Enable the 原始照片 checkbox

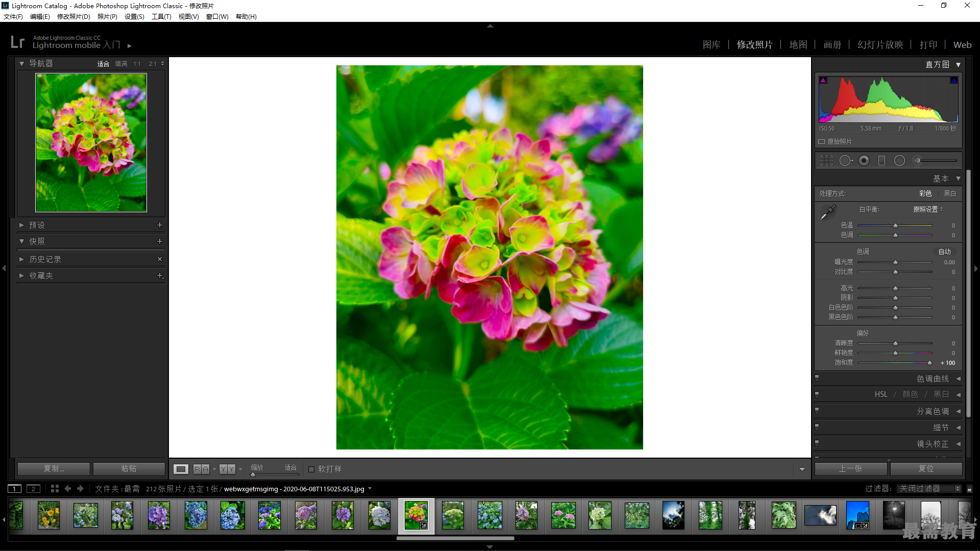coord(822,141)
